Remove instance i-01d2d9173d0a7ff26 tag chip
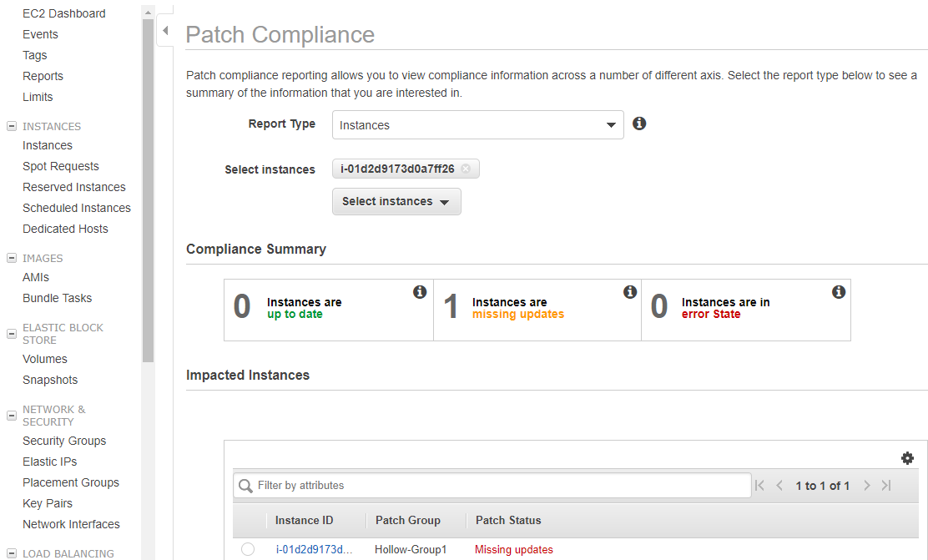 click(466, 169)
